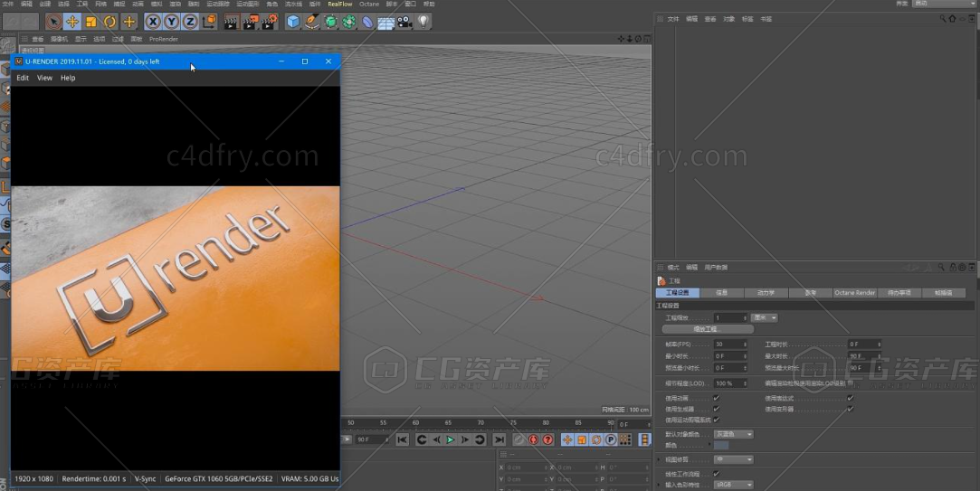Go to the start of timeline
The height and width of the screenshot is (491, 980).
point(403,439)
